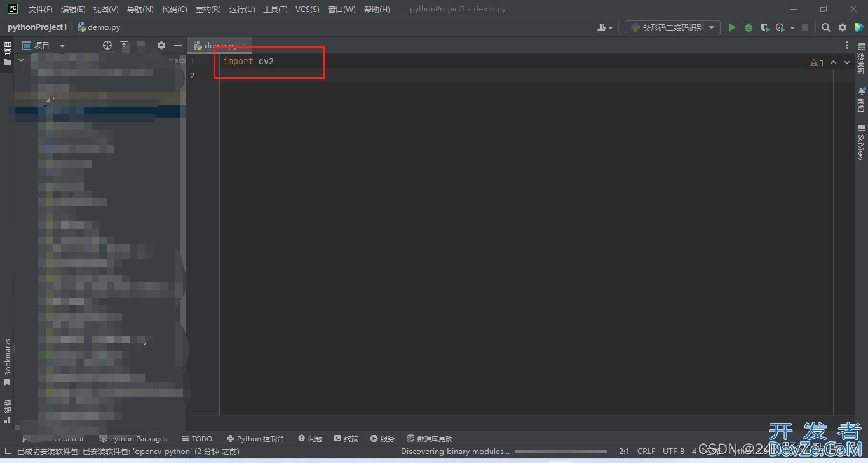Click the disabled stop square button

805,27
